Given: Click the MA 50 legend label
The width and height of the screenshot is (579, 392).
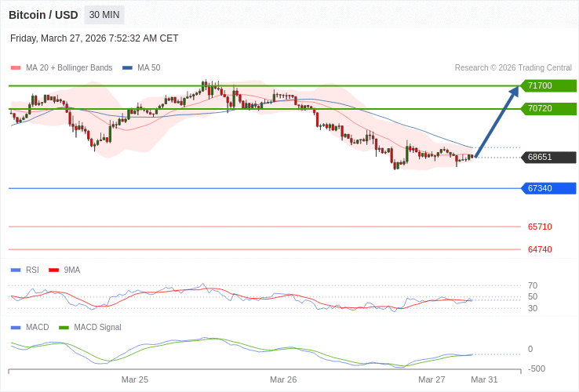Looking at the screenshot, I should pyautogui.click(x=149, y=68).
